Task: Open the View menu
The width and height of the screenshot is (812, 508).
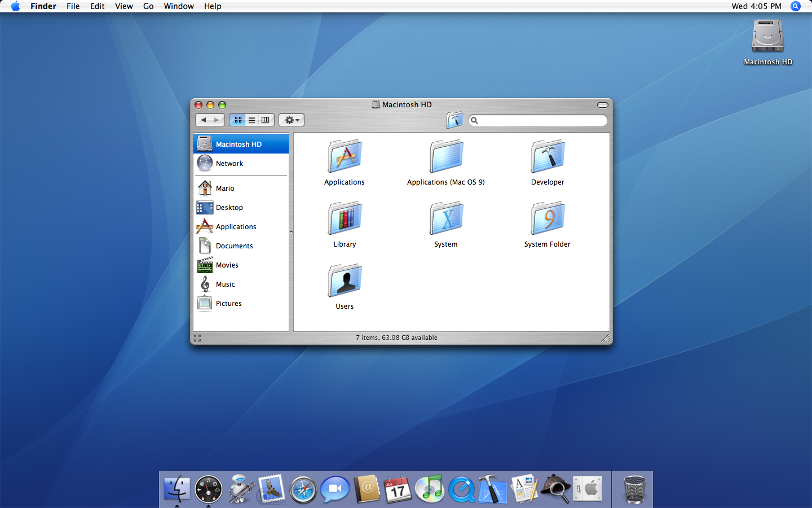Action: coord(124,6)
